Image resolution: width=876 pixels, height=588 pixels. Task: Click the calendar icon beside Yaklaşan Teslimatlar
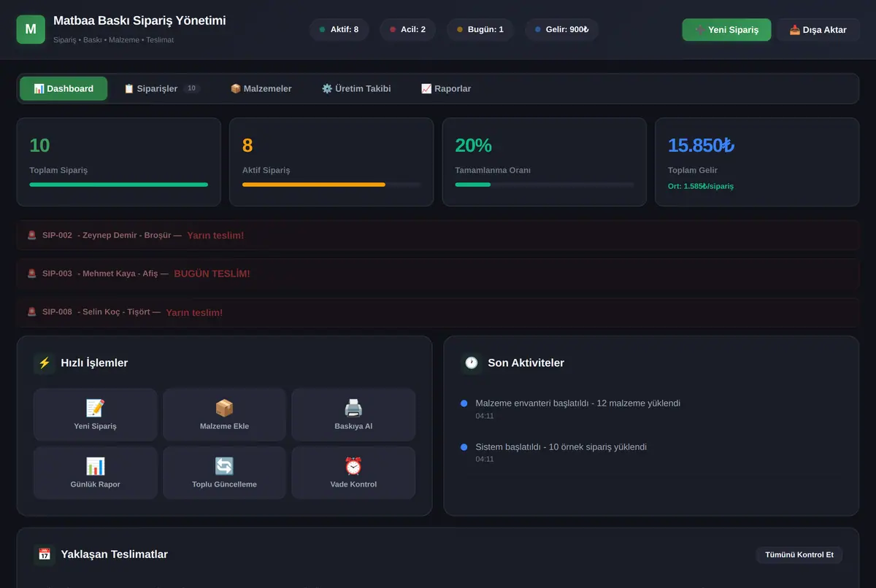click(45, 554)
